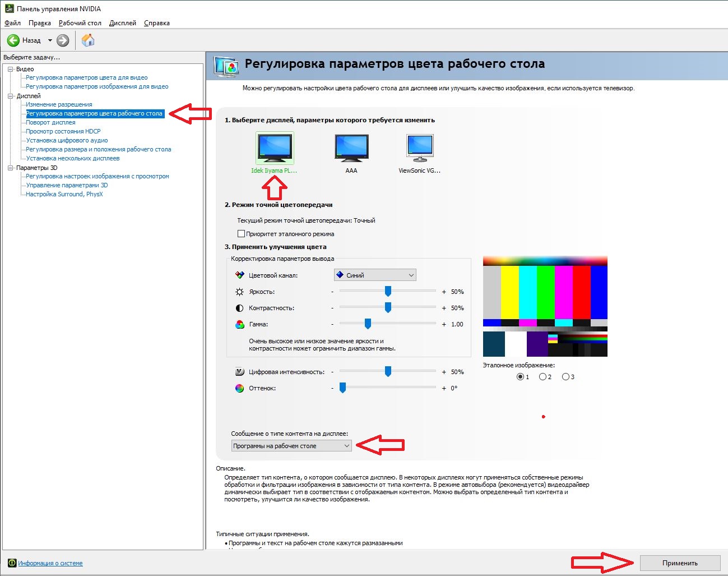This screenshot has height=576, width=728.
Task: Select the ViewSonic VG display icon
Action: click(x=420, y=148)
